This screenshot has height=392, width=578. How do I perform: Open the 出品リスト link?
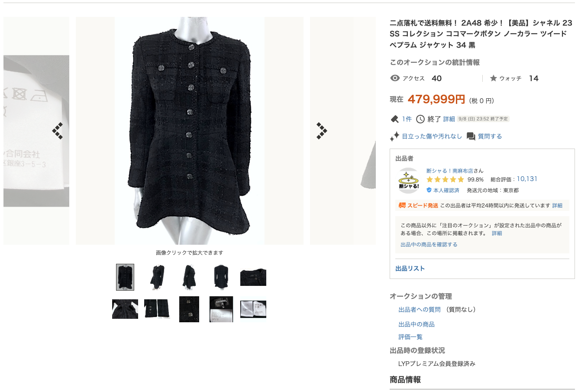pos(410,269)
